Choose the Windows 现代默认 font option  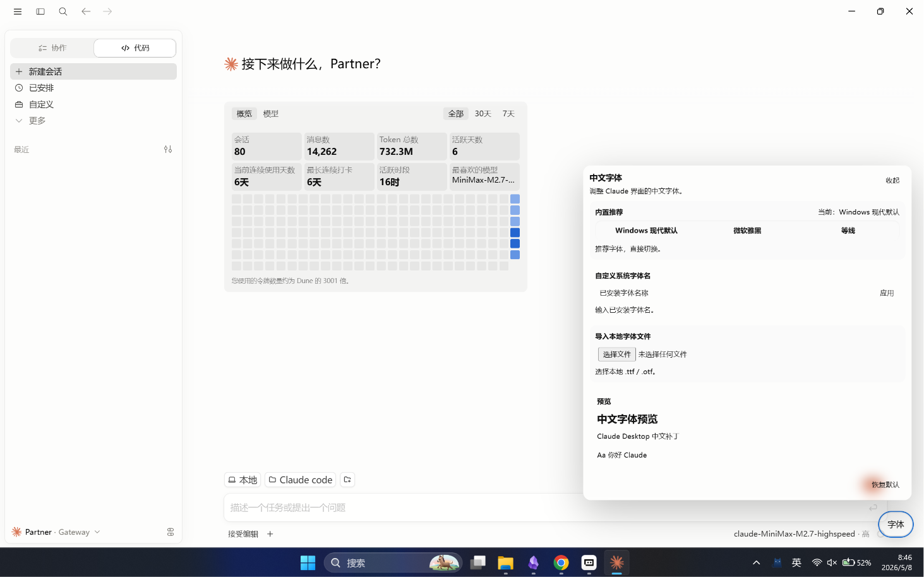coord(646,231)
